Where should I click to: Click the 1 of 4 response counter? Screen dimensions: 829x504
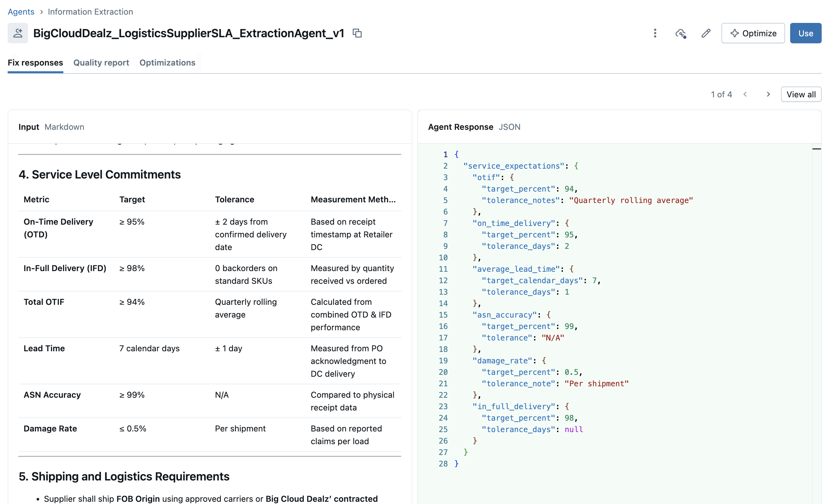pos(721,94)
